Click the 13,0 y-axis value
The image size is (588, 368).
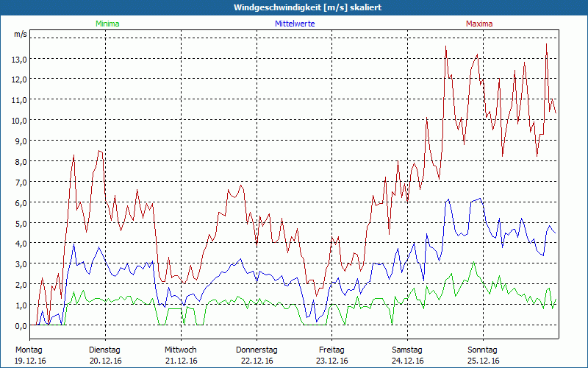[x=19, y=59]
